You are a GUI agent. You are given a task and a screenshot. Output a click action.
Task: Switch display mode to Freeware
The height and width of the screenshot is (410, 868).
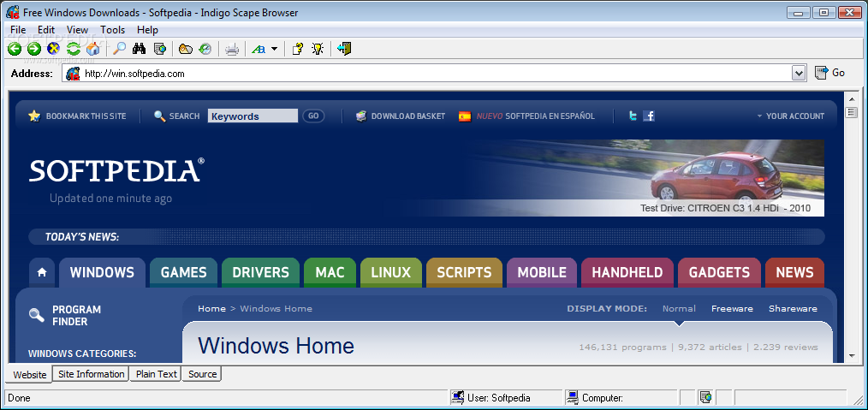732,309
